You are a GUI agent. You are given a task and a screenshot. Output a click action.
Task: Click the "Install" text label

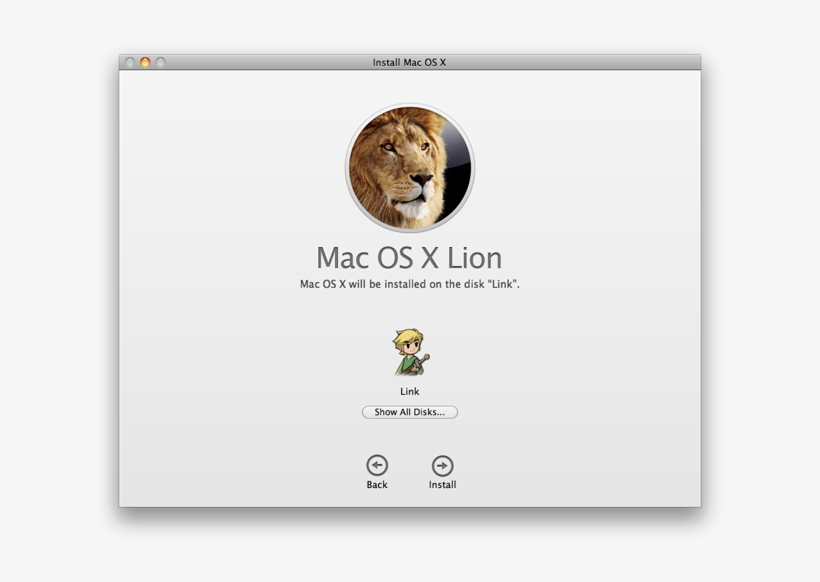click(442, 485)
